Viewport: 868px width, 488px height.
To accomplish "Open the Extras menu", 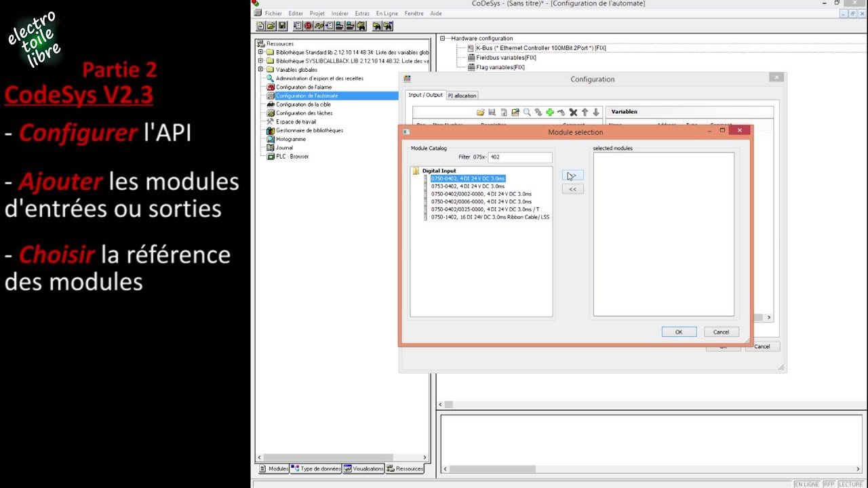I will click(362, 14).
